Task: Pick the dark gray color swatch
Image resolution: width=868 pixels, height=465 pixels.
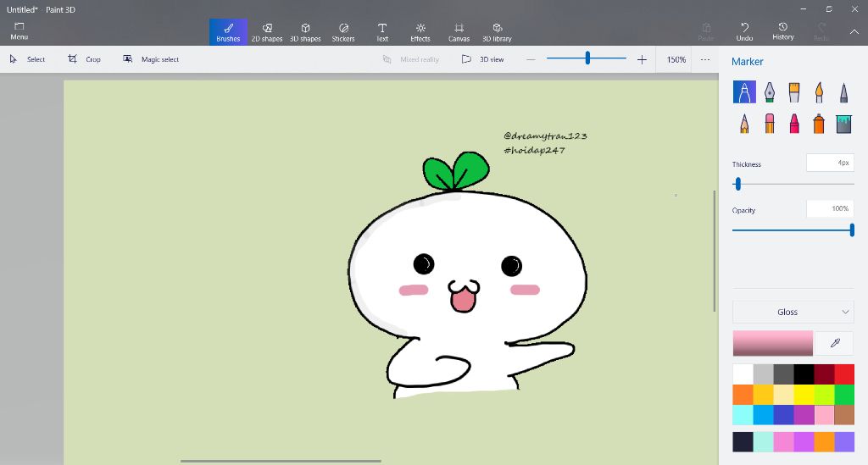Action: click(783, 374)
